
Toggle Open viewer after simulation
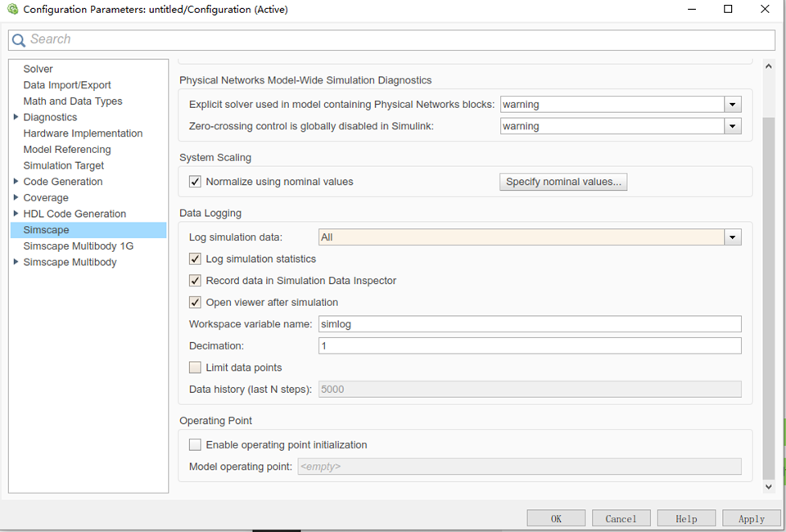(x=195, y=302)
